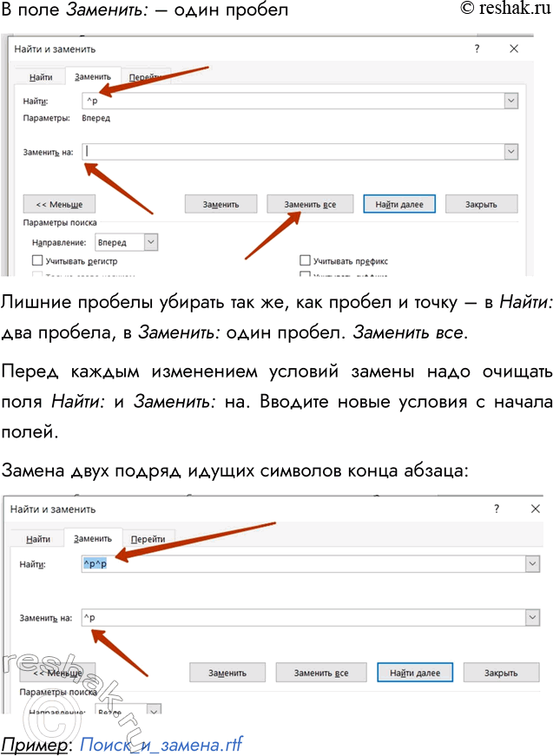Viewport: 553px width, 756px height.
Task: Open the Перейти tab in lower dialog
Action: coord(148,539)
